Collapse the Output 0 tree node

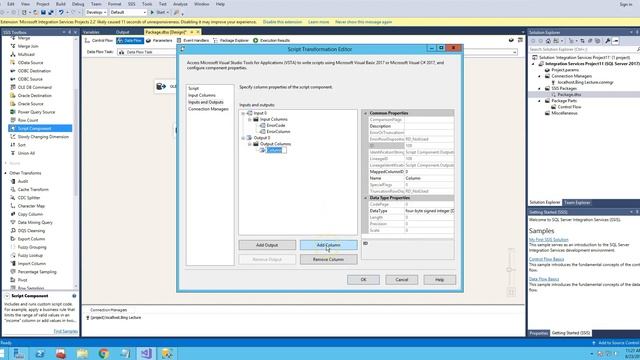point(243,138)
